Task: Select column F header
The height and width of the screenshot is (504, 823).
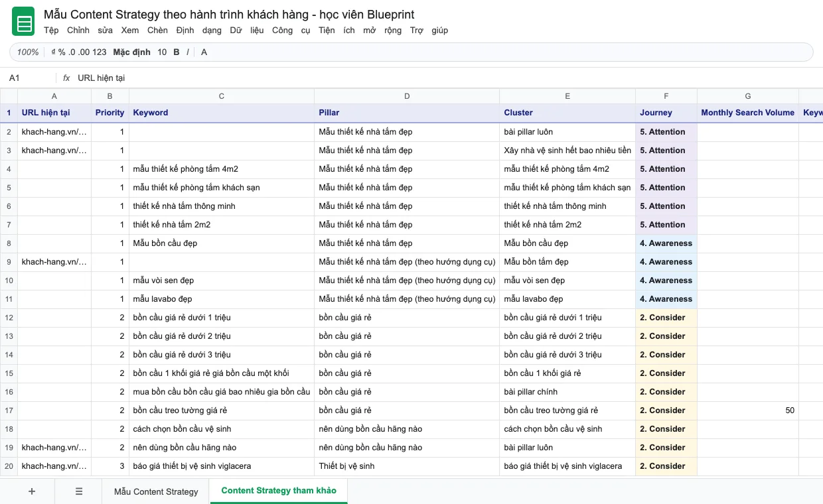Action: click(666, 96)
